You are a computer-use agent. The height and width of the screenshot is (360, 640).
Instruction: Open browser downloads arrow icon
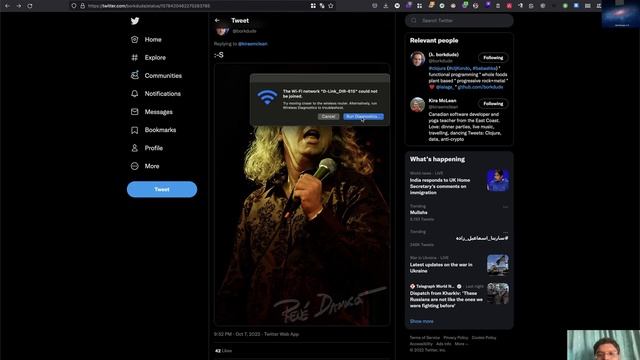pos(386,6)
